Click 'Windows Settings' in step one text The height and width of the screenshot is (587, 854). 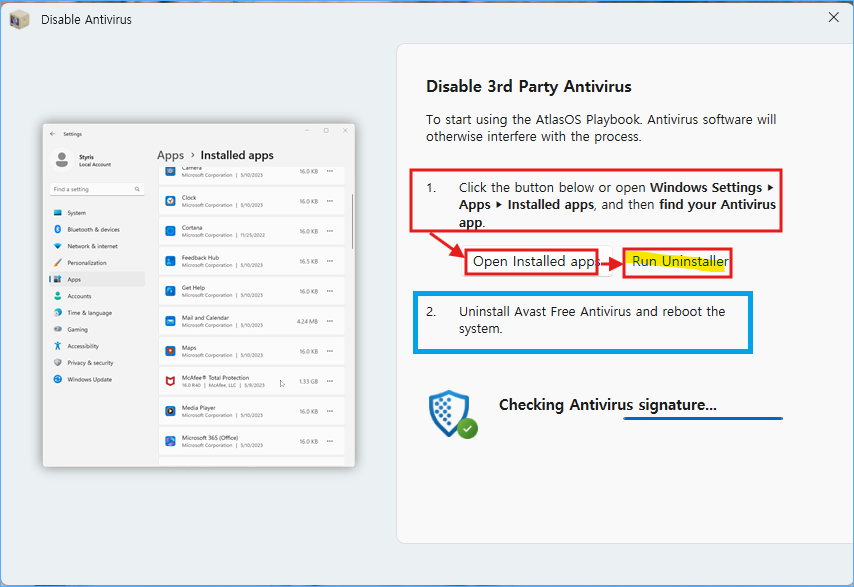point(706,187)
